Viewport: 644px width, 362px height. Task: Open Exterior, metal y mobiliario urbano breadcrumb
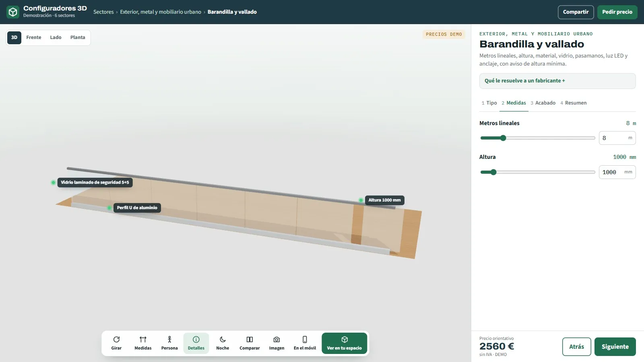161,12
